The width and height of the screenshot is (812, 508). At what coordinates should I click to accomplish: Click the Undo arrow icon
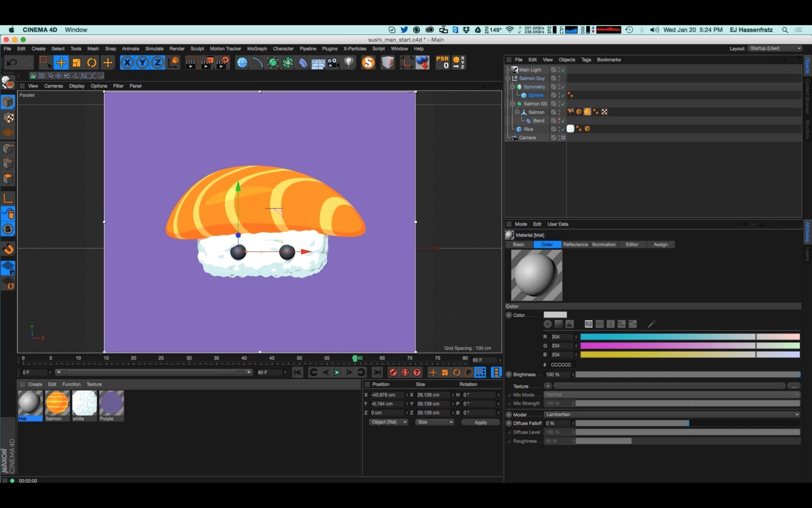11,63
